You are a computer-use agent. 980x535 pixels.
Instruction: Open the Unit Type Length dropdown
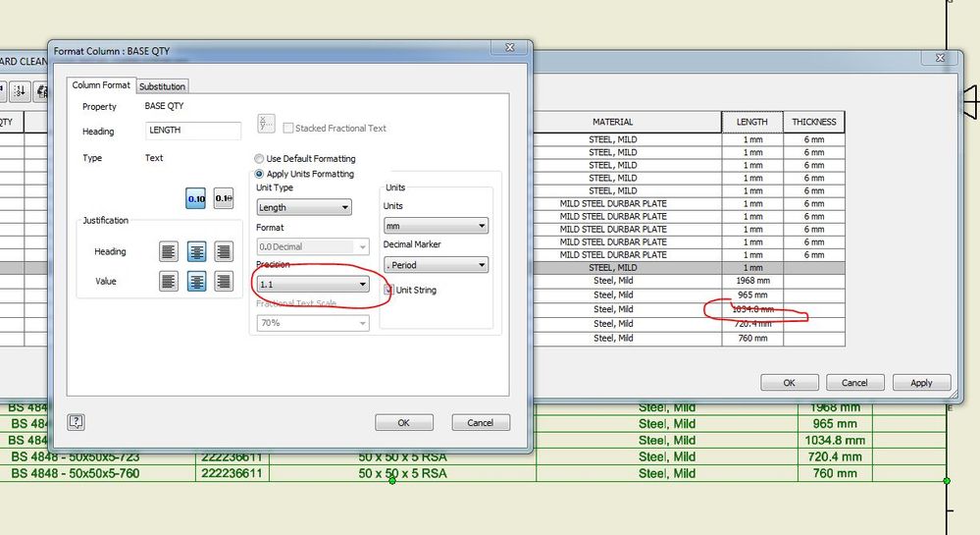[304, 207]
